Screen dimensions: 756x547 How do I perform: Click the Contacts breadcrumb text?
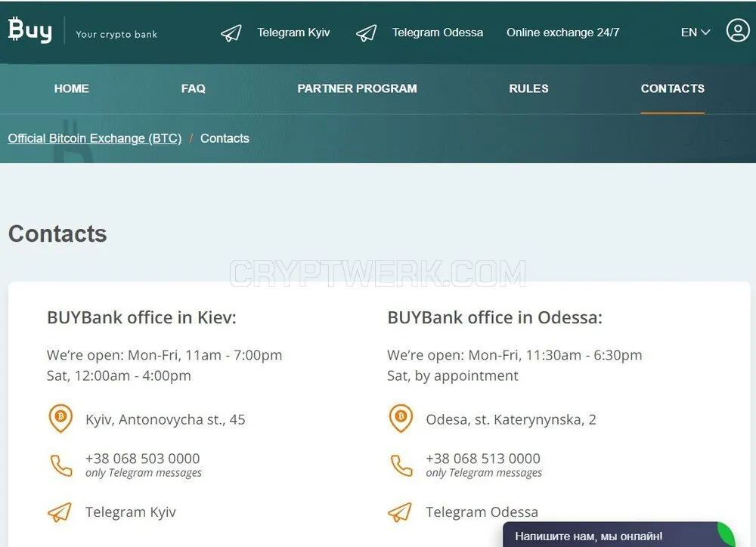click(x=225, y=138)
